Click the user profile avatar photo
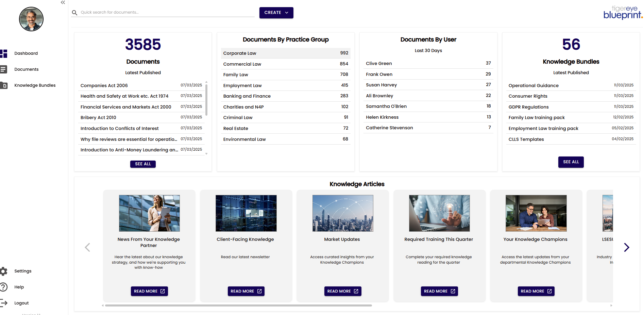The width and height of the screenshot is (644, 315). (31, 19)
